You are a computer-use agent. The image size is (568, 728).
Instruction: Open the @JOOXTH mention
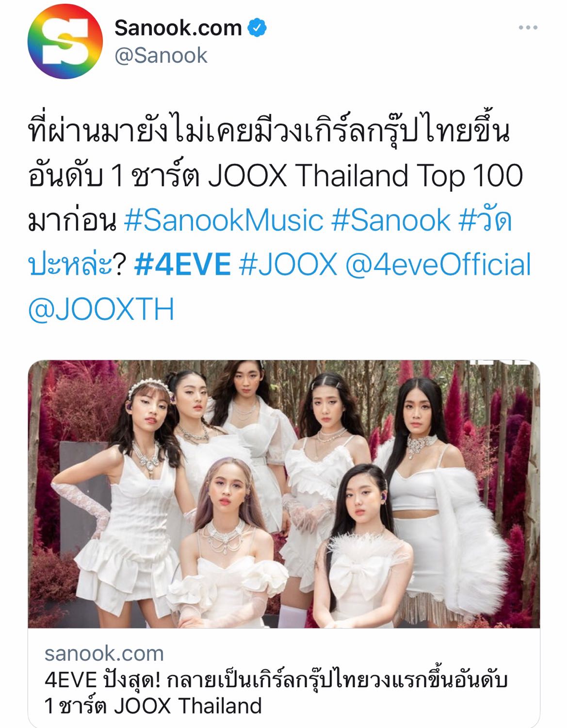[x=101, y=310]
